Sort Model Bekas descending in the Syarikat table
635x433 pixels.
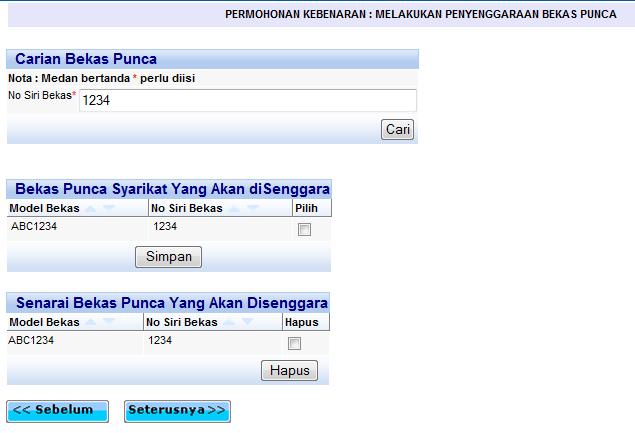[x=109, y=208]
